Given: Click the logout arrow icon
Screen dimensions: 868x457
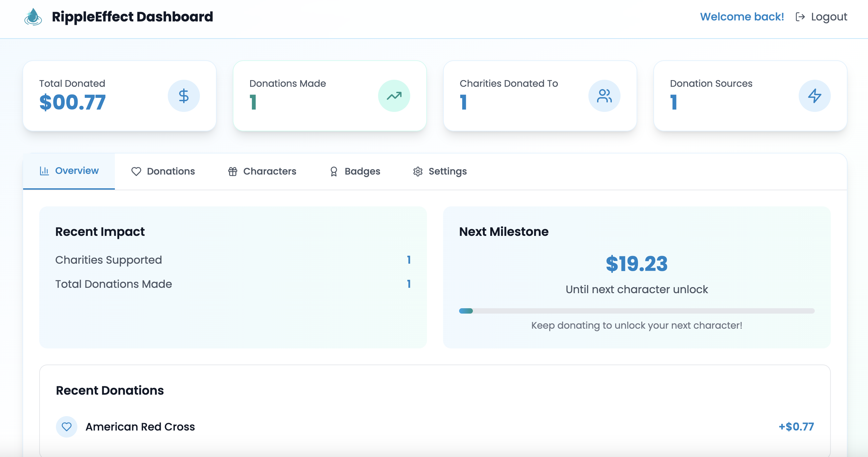Looking at the screenshot, I should point(800,17).
